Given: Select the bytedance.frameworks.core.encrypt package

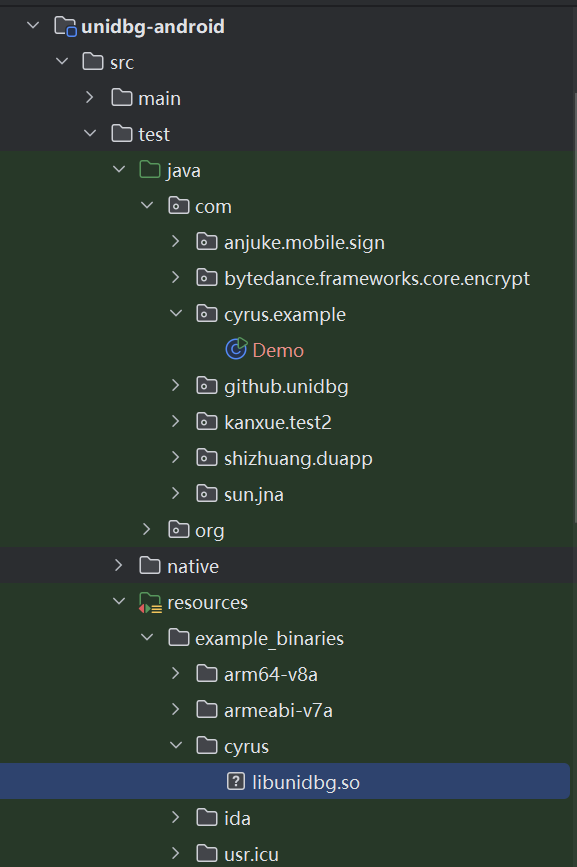Looking at the screenshot, I should (x=377, y=278).
